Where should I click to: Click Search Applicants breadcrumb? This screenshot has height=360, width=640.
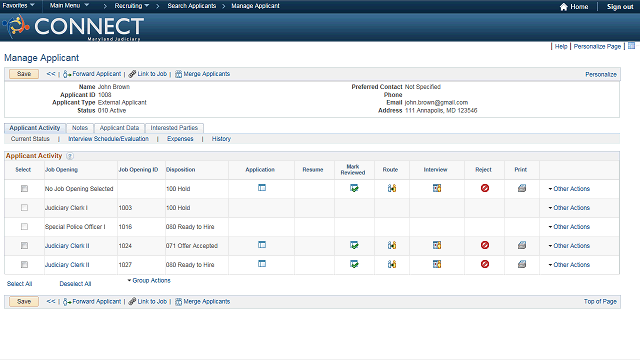(x=191, y=6)
